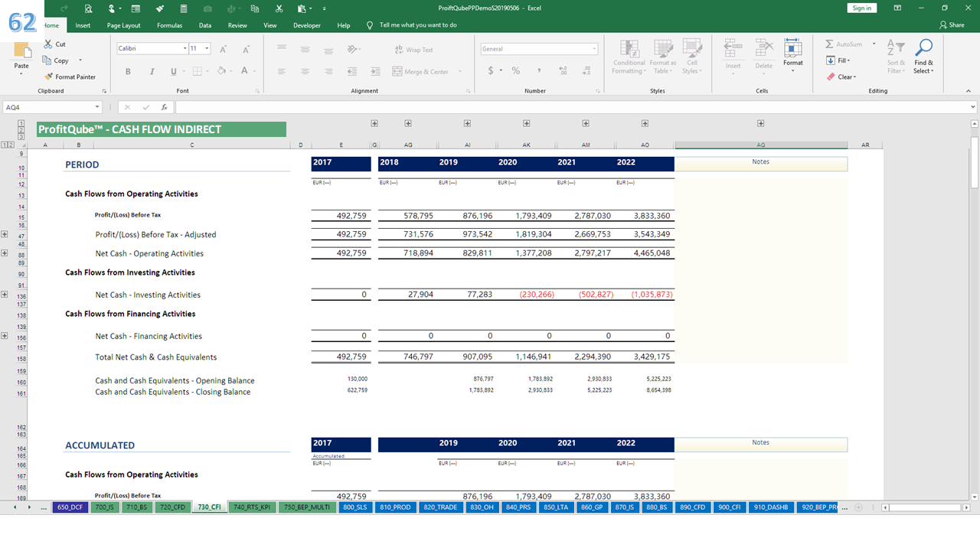Open the Page Layout ribbon tab
This screenshot has height=551, width=980.
point(123,25)
